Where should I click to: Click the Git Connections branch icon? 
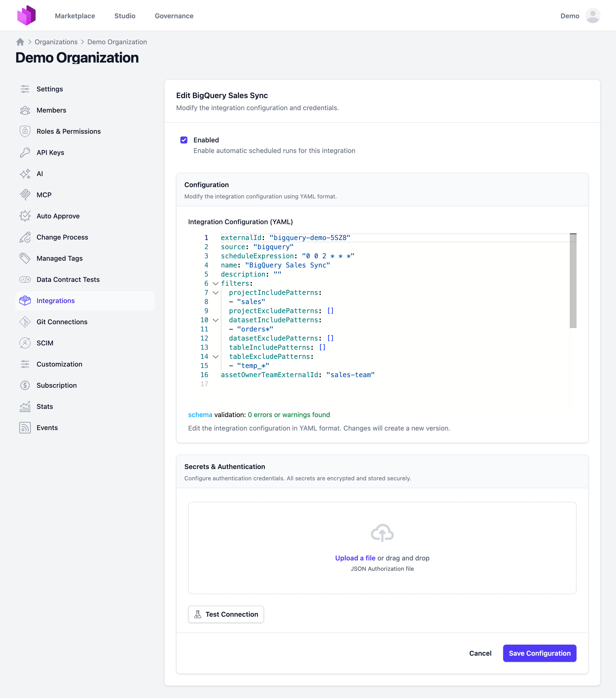tap(25, 322)
